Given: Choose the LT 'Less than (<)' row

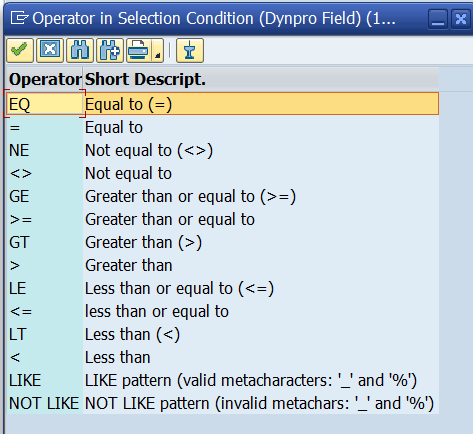Looking at the screenshot, I should 222,334.
